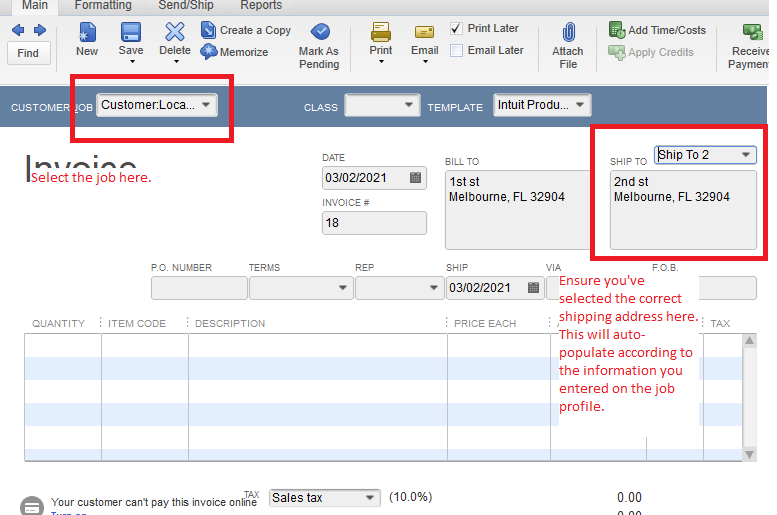Click the Ship To address box
The height and width of the screenshot is (515, 777).
click(683, 210)
